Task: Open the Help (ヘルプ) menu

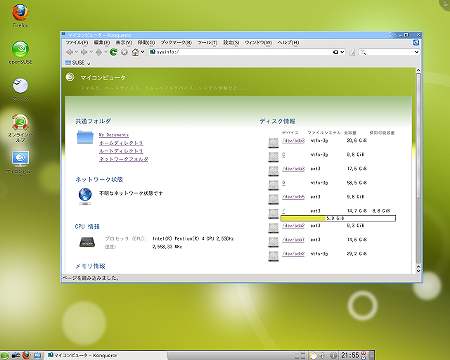Action: (x=288, y=43)
